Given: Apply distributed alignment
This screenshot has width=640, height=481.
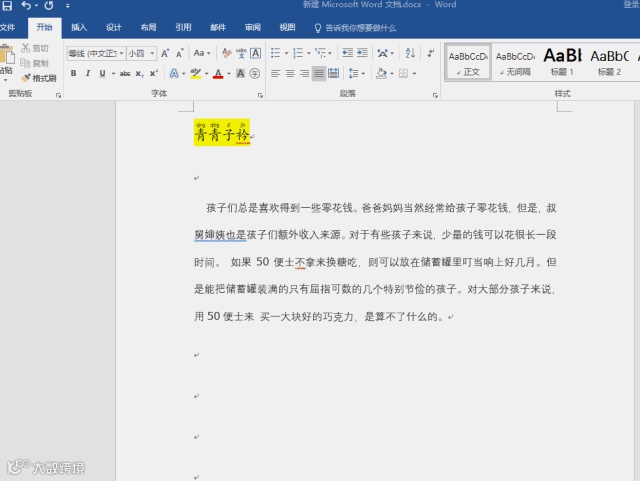Looking at the screenshot, I should click(x=333, y=73).
